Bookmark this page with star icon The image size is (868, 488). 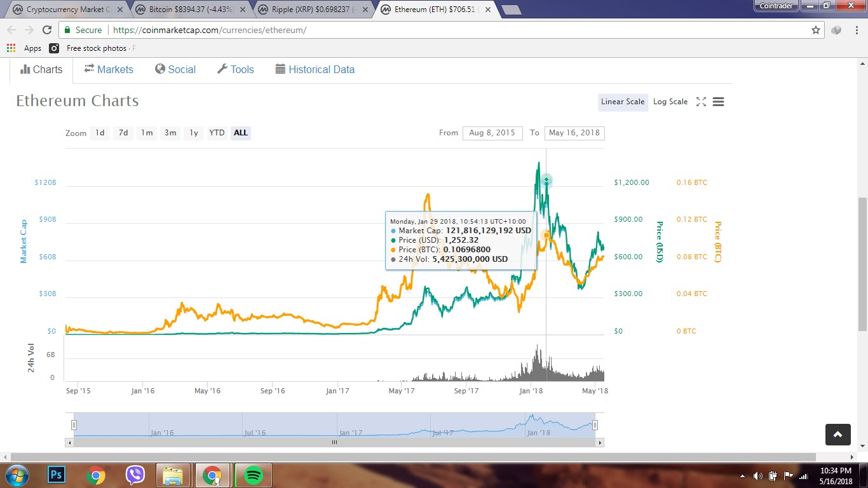coord(816,30)
